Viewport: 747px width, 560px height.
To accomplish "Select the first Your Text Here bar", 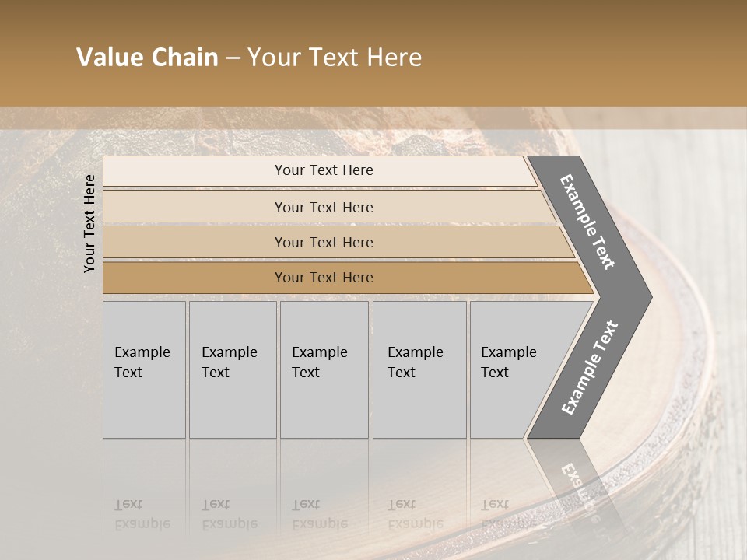I will pos(323,170).
